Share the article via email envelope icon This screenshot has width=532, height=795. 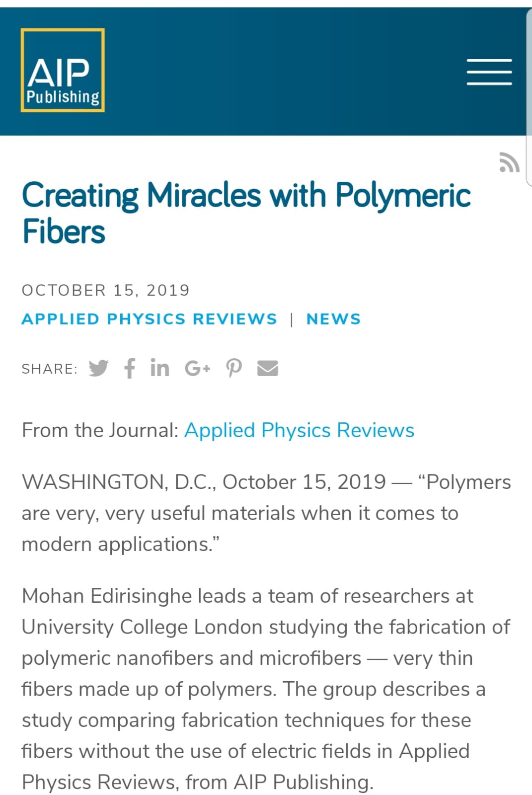268,368
